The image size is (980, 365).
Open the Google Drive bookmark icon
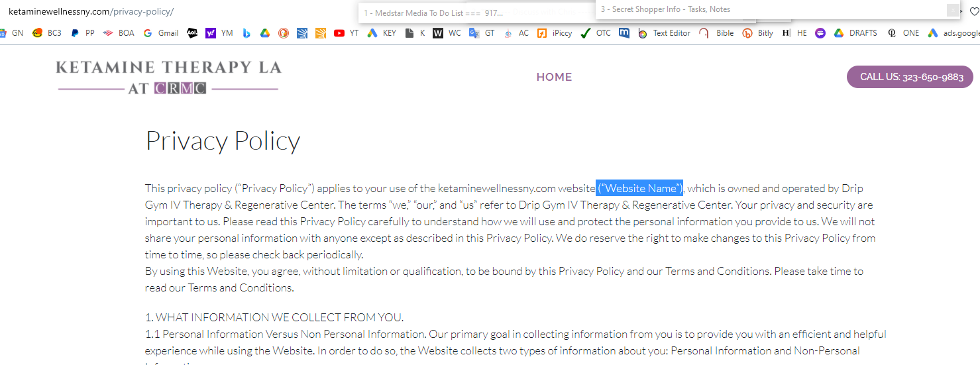265,33
